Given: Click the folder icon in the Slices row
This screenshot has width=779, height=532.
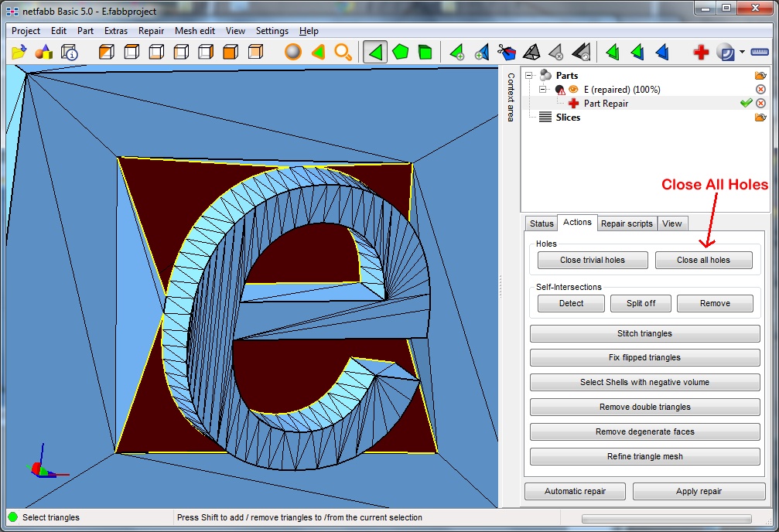Looking at the screenshot, I should (x=760, y=118).
